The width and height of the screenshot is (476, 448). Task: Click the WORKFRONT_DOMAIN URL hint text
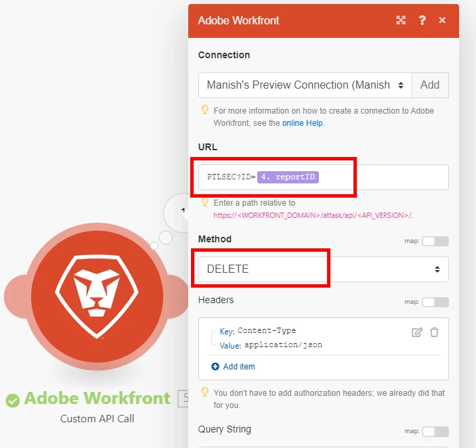click(313, 215)
